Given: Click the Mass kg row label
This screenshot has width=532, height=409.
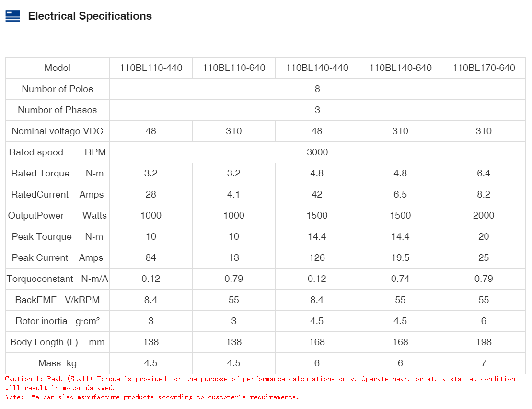Looking at the screenshot, I should tap(58, 363).
